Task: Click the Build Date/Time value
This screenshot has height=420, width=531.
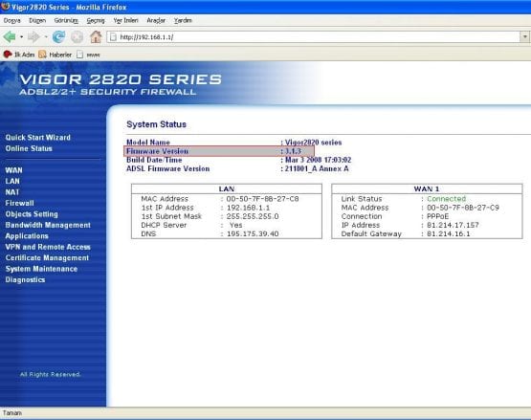Action: [318, 160]
